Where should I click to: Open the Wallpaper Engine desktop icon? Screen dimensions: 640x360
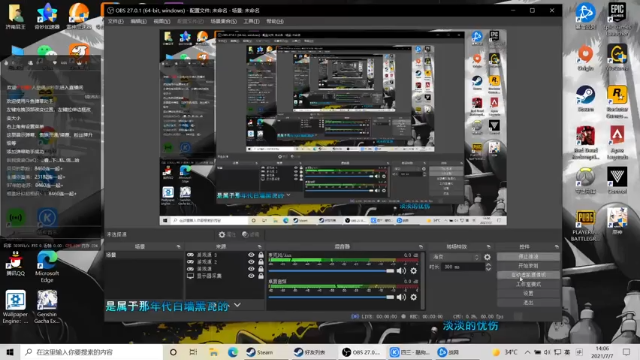point(16,307)
